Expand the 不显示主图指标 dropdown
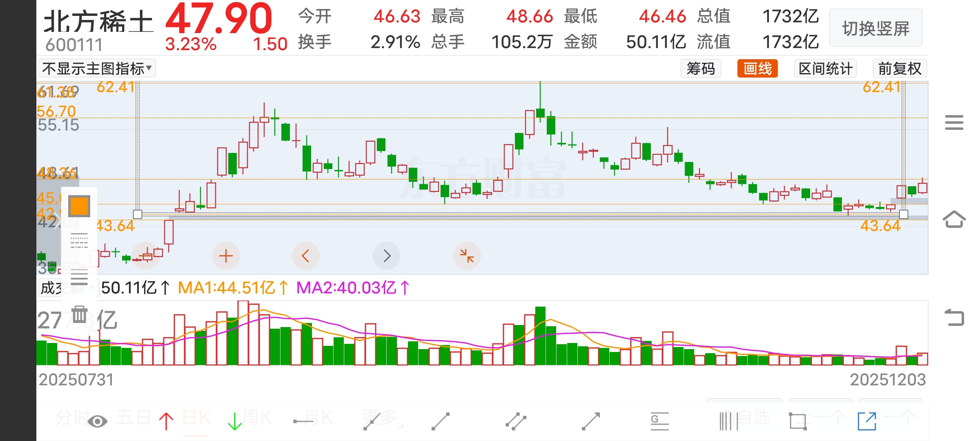 pyautogui.click(x=97, y=69)
